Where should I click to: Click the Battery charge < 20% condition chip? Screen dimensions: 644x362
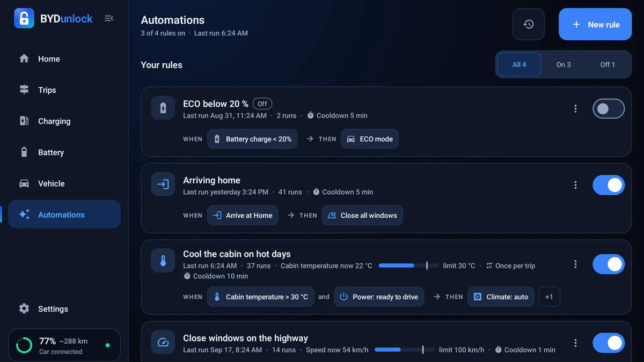coord(252,139)
